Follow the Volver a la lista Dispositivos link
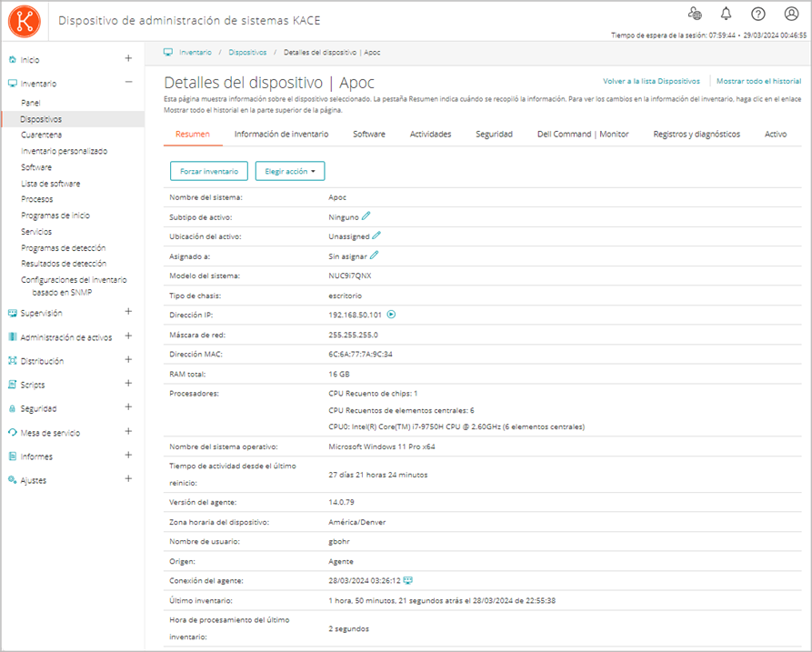Screen dimensions: 812x652 click(651, 81)
